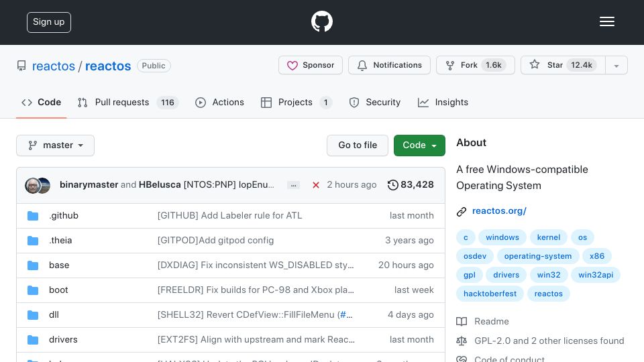This screenshot has height=362, width=644.
Task: Select the hacktoberfest topic tag
Action: point(490,294)
